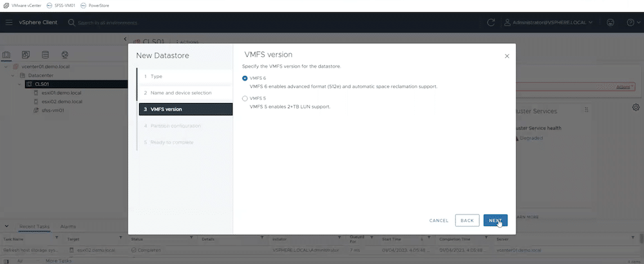This screenshot has width=644, height=264.
Task: Collapse the Recent Tasks panel chevron
Action: coord(6,226)
